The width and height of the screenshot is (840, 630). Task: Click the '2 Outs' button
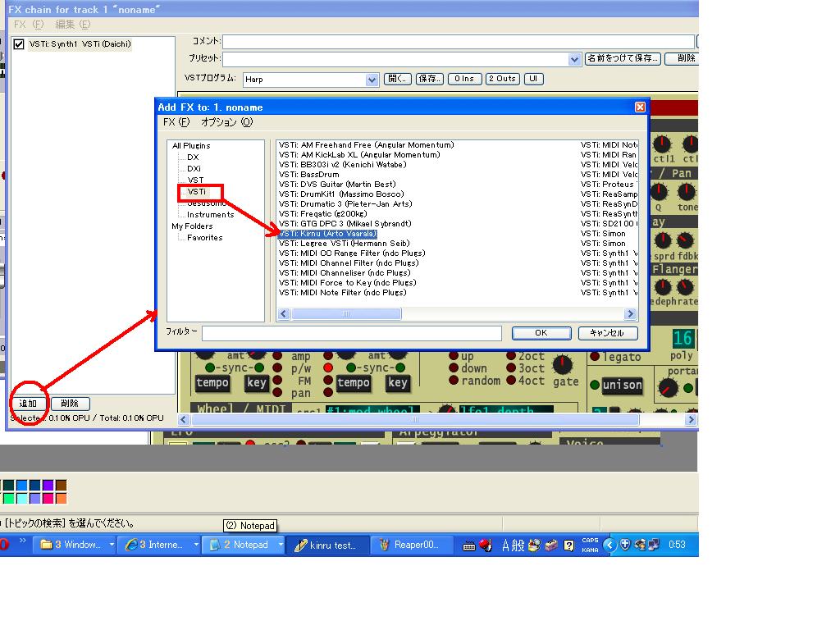tap(503, 79)
